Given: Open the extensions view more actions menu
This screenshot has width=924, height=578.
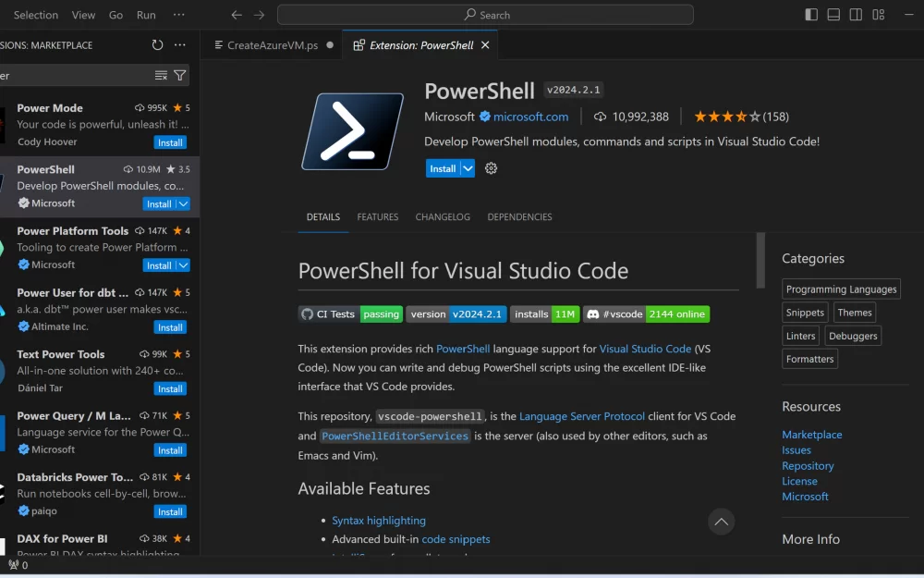Looking at the screenshot, I should [x=179, y=45].
